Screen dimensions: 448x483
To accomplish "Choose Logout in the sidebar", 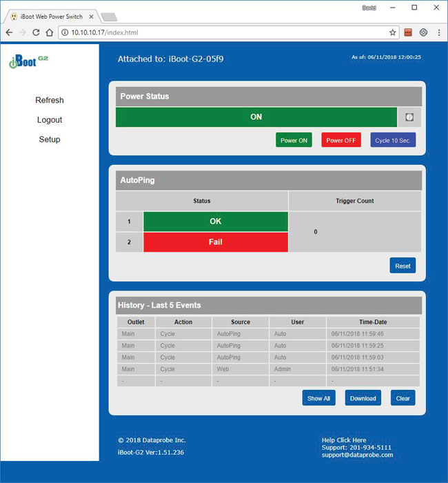I will pyautogui.click(x=50, y=120).
